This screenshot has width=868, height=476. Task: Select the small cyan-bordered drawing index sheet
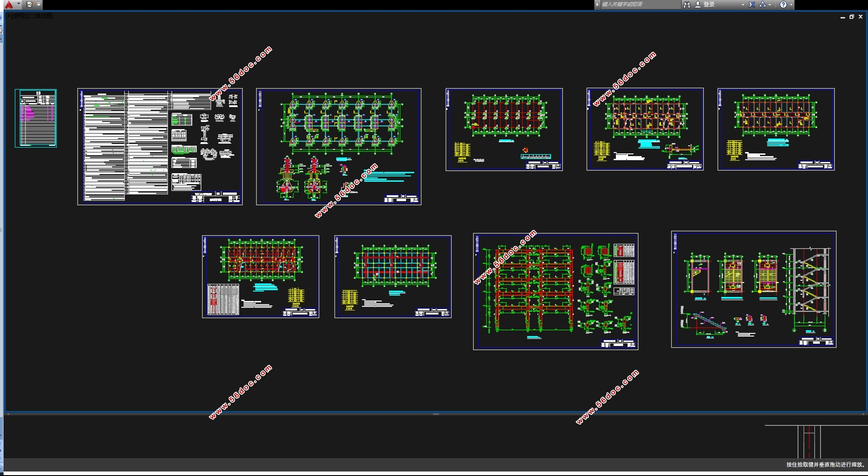pyautogui.click(x=36, y=118)
